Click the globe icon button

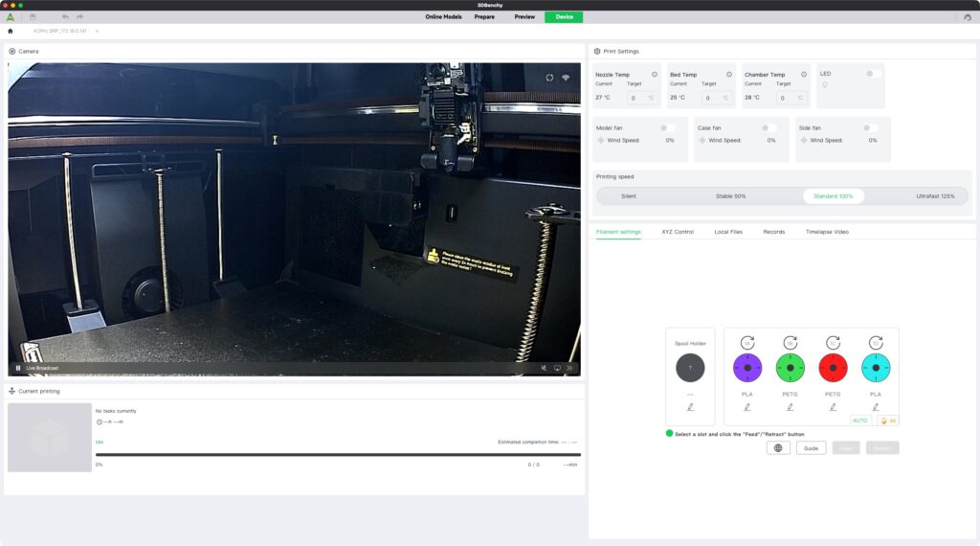click(x=778, y=447)
